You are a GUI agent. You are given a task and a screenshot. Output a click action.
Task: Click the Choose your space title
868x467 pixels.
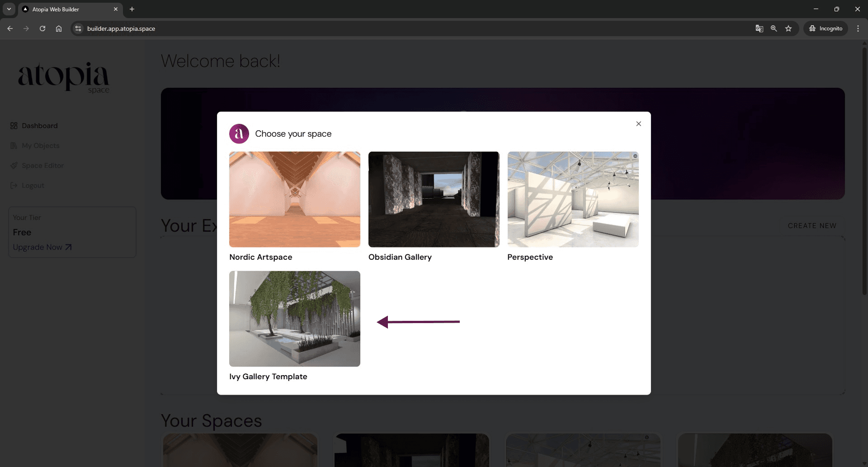click(x=293, y=133)
